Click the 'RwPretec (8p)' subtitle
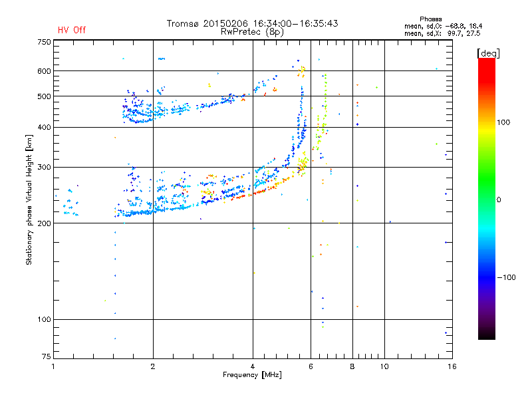The height and width of the screenshot is (399, 532). (252, 32)
